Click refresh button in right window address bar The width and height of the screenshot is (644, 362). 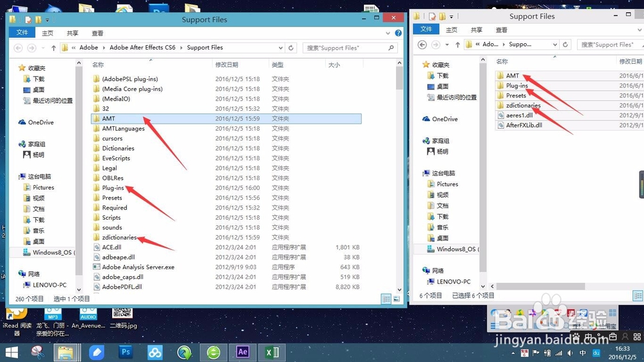[565, 44]
